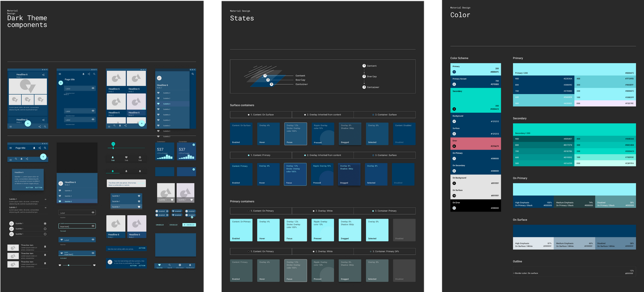644x292 pixels.
Task: Open Favorites in the bottom navigation bar
Action: click(x=159, y=265)
